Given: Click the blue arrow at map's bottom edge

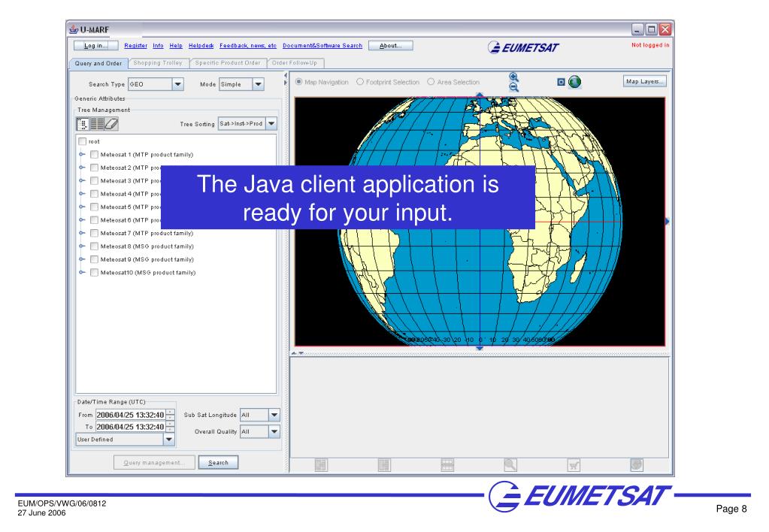Looking at the screenshot, I should click(x=480, y=349).
